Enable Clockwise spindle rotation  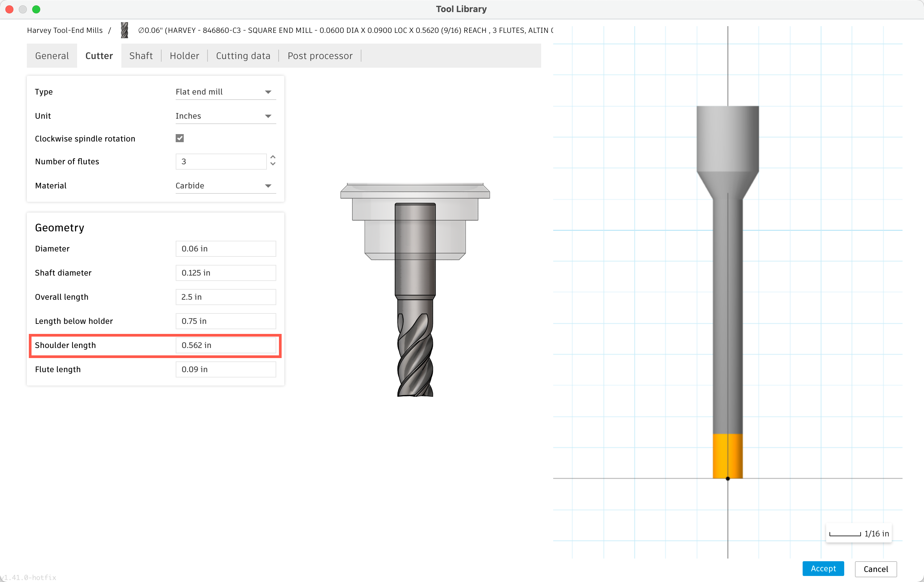(x=180, y=138)
